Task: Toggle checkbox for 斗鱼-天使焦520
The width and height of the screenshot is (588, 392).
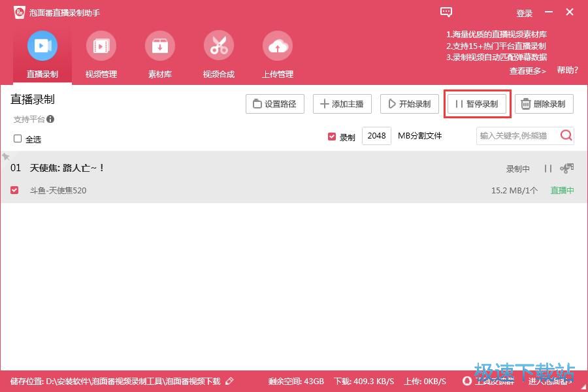Action: (x=14, y=190)
